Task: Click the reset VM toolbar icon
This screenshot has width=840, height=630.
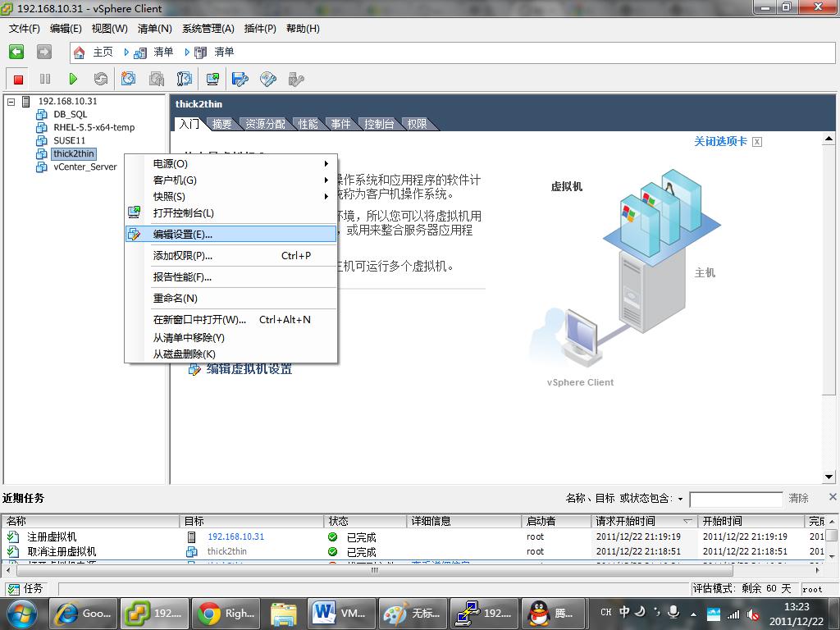Action: coord(100,80)
